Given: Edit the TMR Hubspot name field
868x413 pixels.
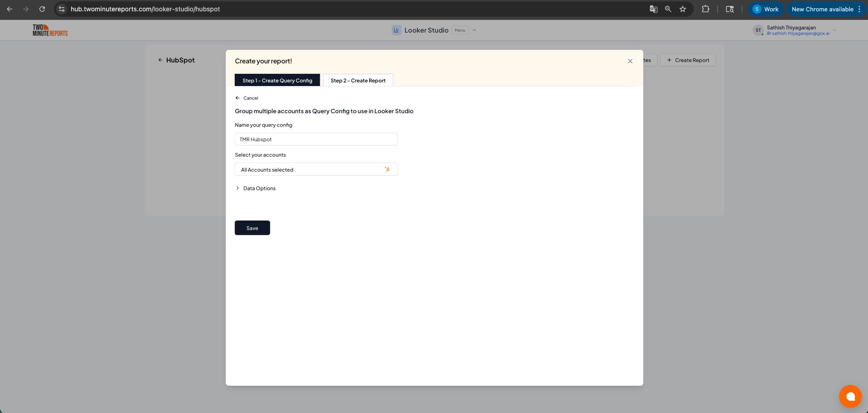Looking at the screenshot, I should coord(316,139).
